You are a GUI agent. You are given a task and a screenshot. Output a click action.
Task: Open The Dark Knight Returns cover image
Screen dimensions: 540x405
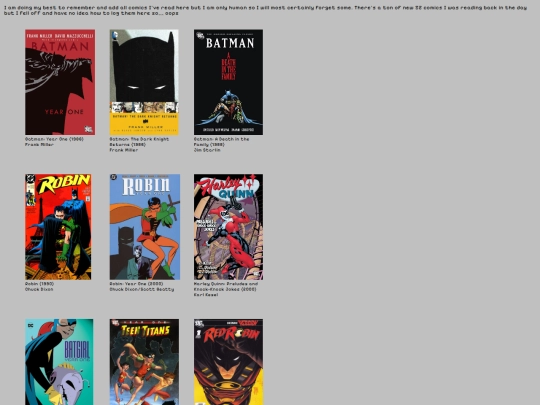(x=144, y=82)
